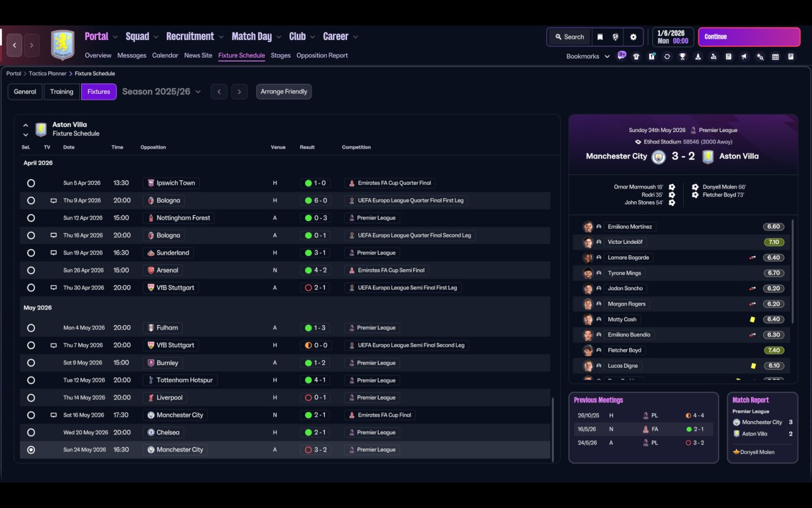Open the bookmark flag icon

coord(599,37)
